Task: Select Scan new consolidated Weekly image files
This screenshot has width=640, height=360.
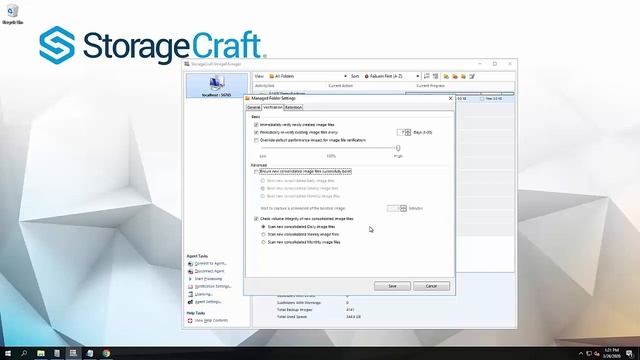Action: [263, 234]
